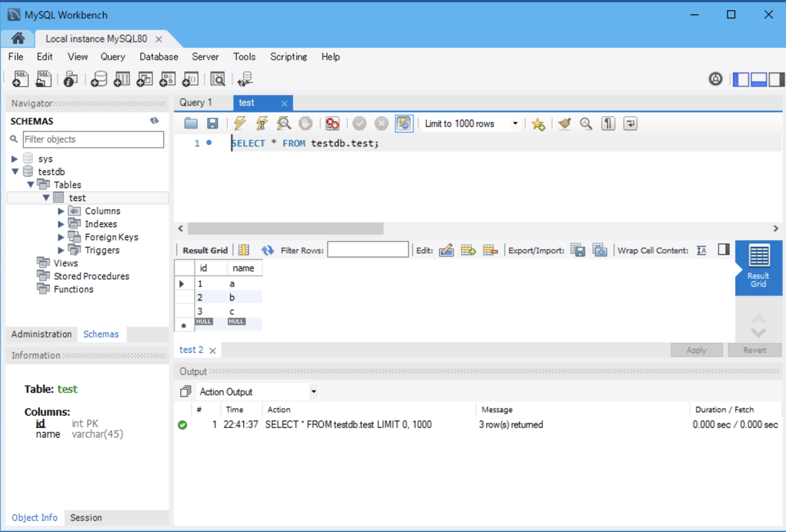The image size is (786, 532).
Task: Refresh result data from table
Action: (267, 250)
